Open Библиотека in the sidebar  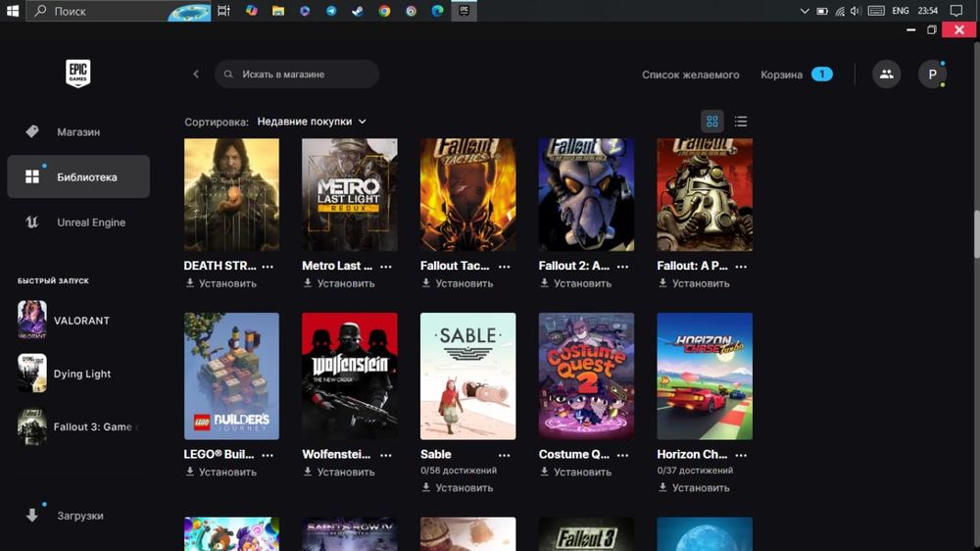click(x=78, y=177)
